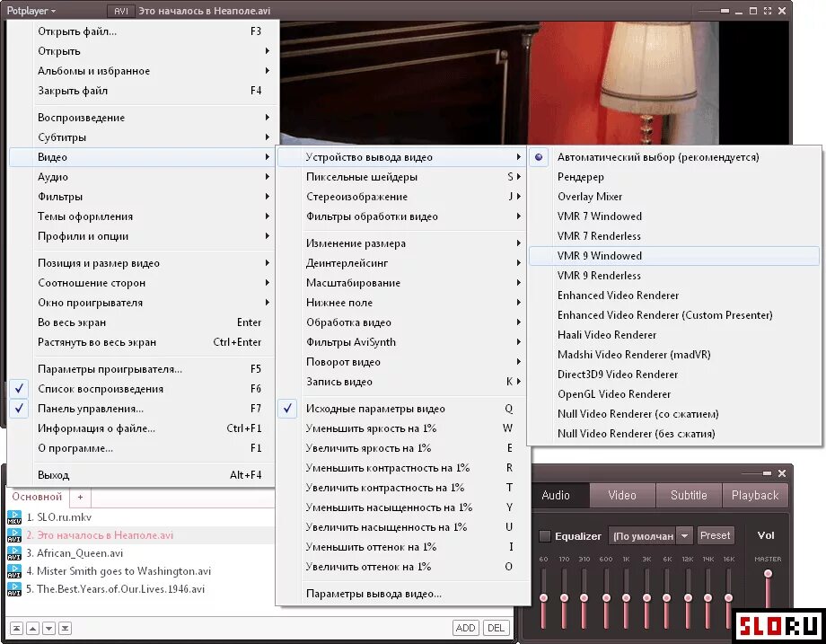This screenshot has height=644, width=826.
Task: Select VMR 9 Windowed renderer
Action: tap(674, 256)
